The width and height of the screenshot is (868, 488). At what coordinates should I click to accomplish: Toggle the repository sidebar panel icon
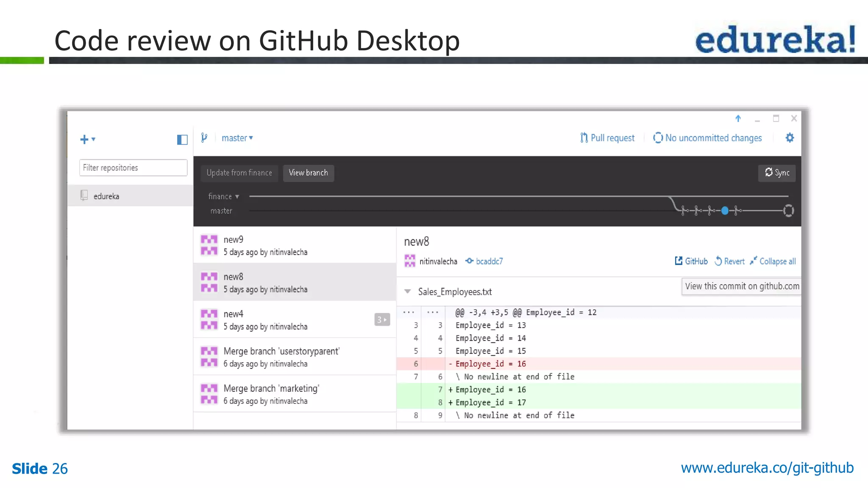click(x=182, y=139)
